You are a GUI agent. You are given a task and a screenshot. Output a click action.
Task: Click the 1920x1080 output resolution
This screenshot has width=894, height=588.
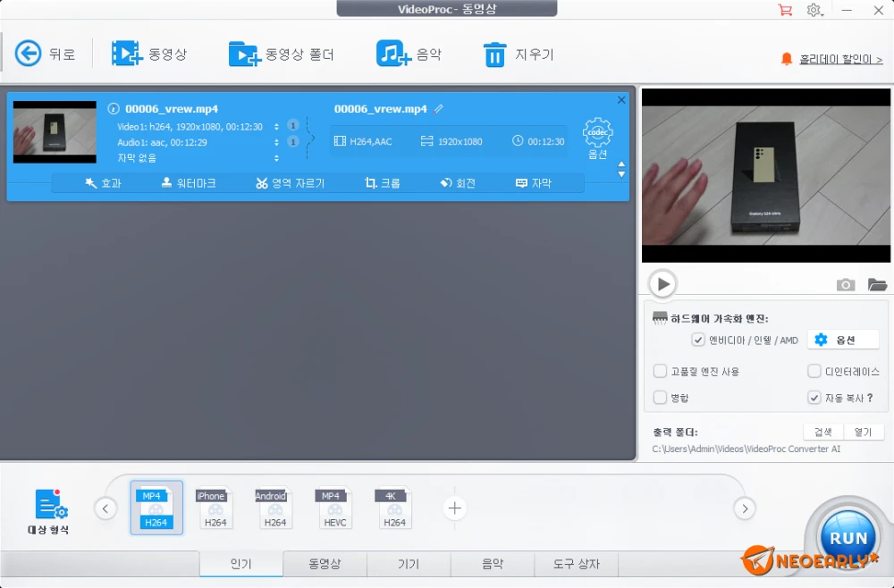click(451, 140)
